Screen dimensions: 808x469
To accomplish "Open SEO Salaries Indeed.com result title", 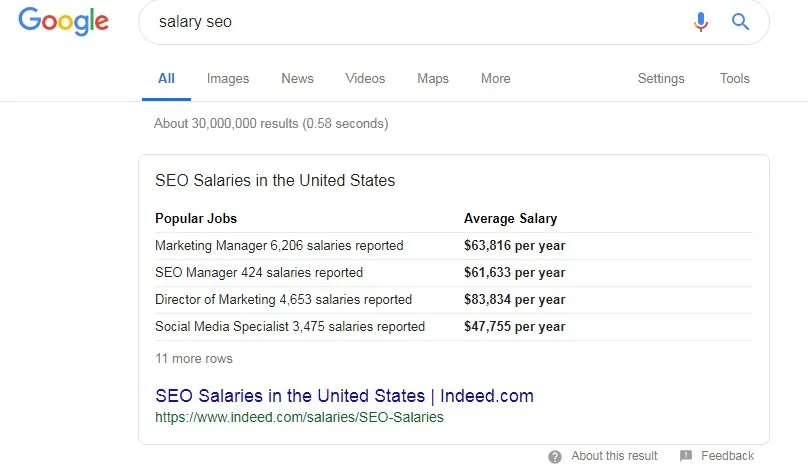I will click(x=344, y=396).
